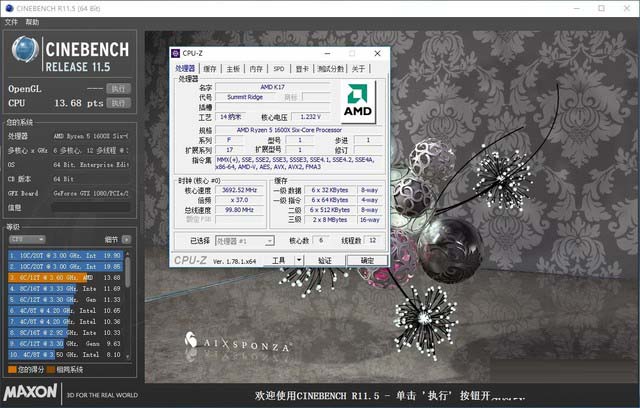Select ranking row 10 scoring 8.10
640x408 pixels.
pyautogui.click(x=65, y=355)
